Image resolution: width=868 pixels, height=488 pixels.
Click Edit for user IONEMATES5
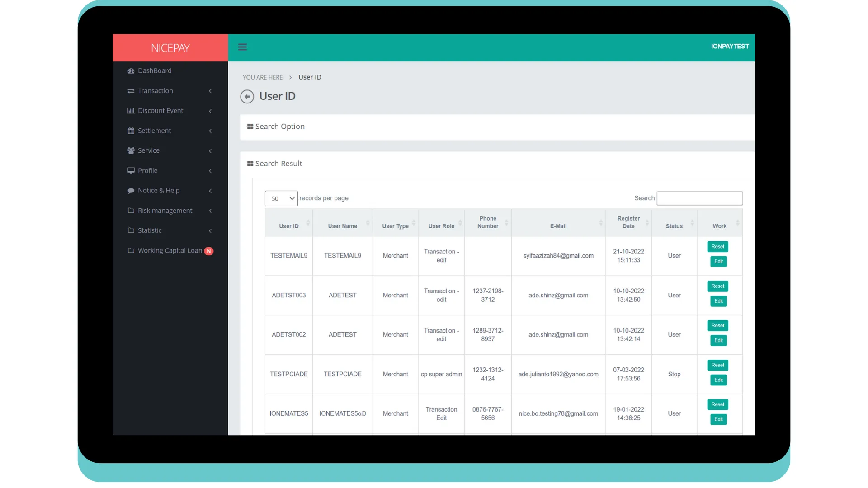[x=718, y=420]
